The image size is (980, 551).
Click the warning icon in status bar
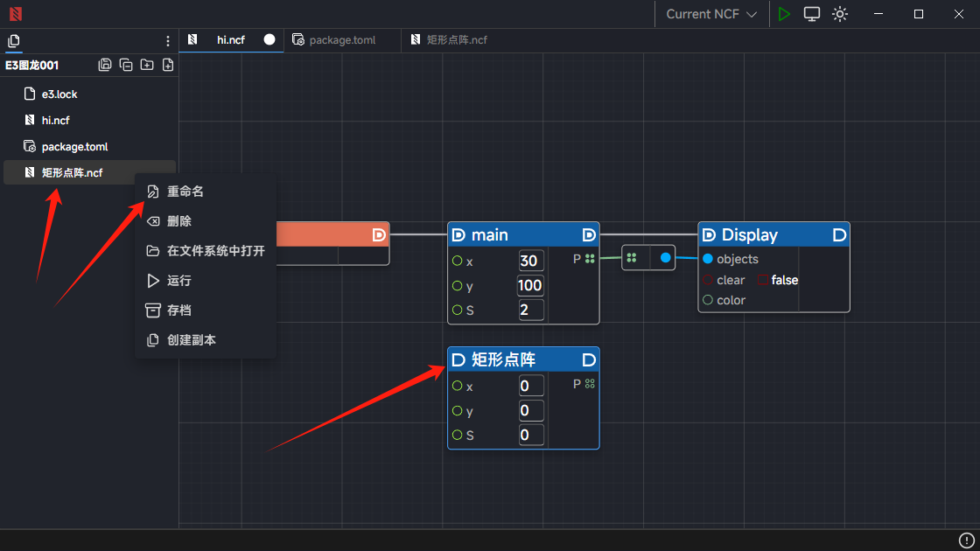(966, 541)
